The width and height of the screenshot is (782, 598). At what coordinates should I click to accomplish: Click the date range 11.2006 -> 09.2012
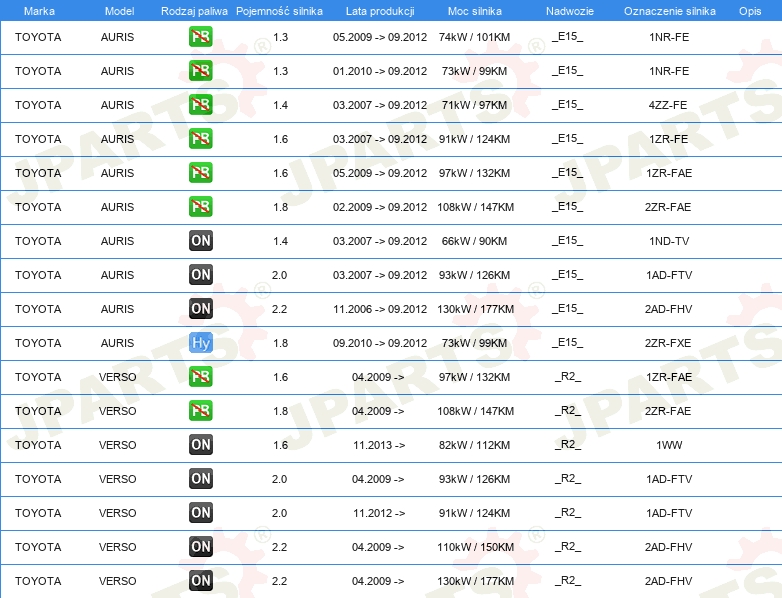[x=380, y=309]
